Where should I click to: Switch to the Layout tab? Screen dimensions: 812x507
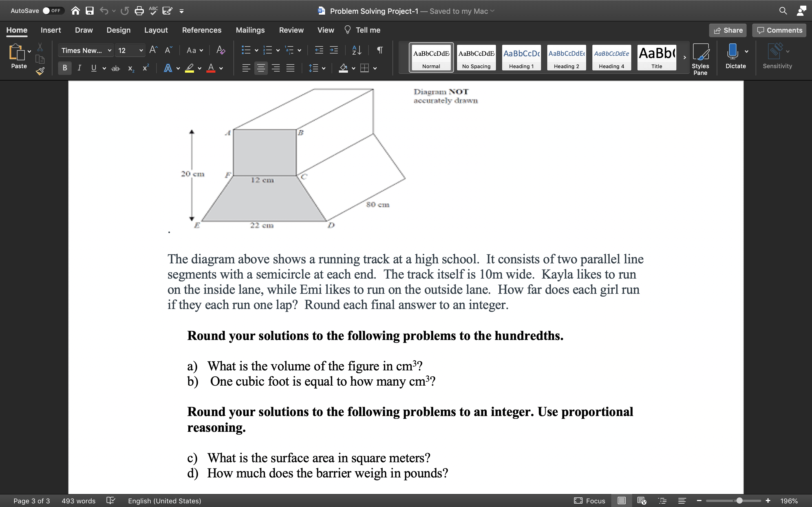point(156,30)
